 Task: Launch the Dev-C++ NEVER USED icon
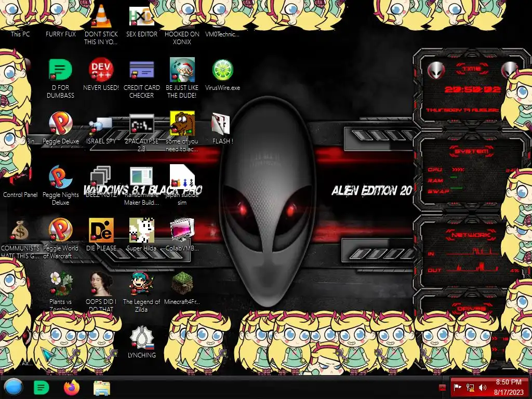tap(101, 70)
